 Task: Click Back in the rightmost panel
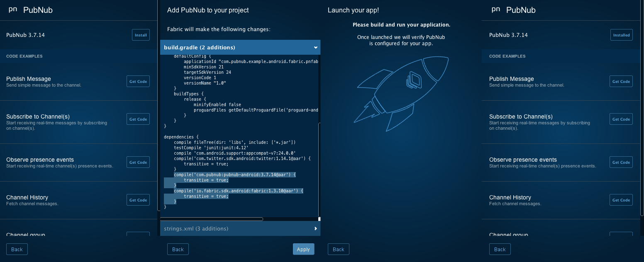(500, 249)
